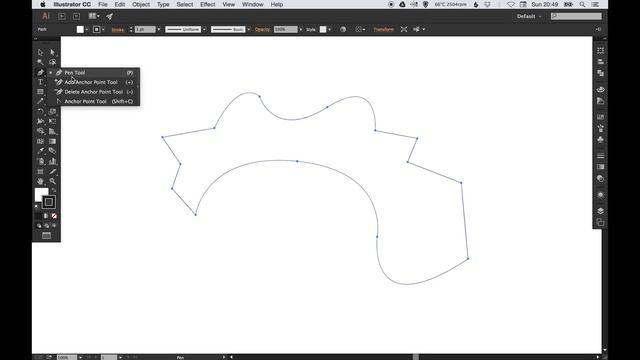Select the Rotate tool
Image resolution: width=640 pixels, height=360 pixels.
point(40,111)
